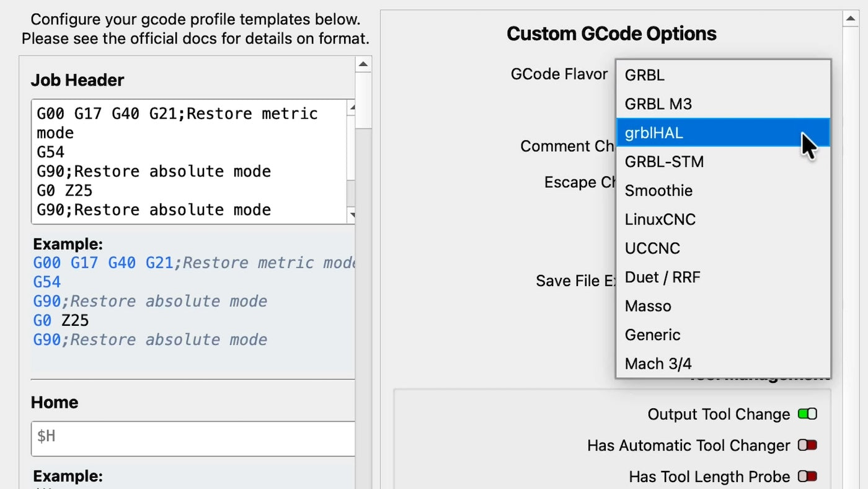Choose Generic gcode flavor
868x489 pixels.
coord(723,334)
